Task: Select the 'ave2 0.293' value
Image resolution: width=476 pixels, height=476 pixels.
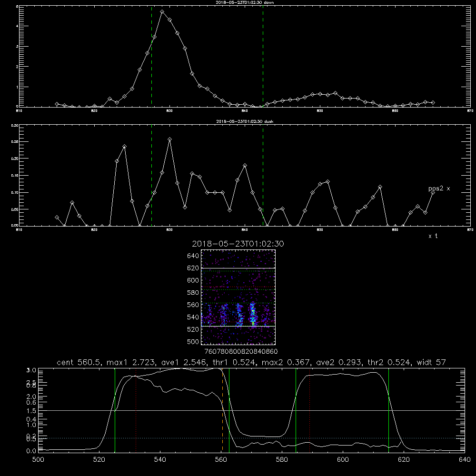Action: pyautogui.click(x=339, y=362)
